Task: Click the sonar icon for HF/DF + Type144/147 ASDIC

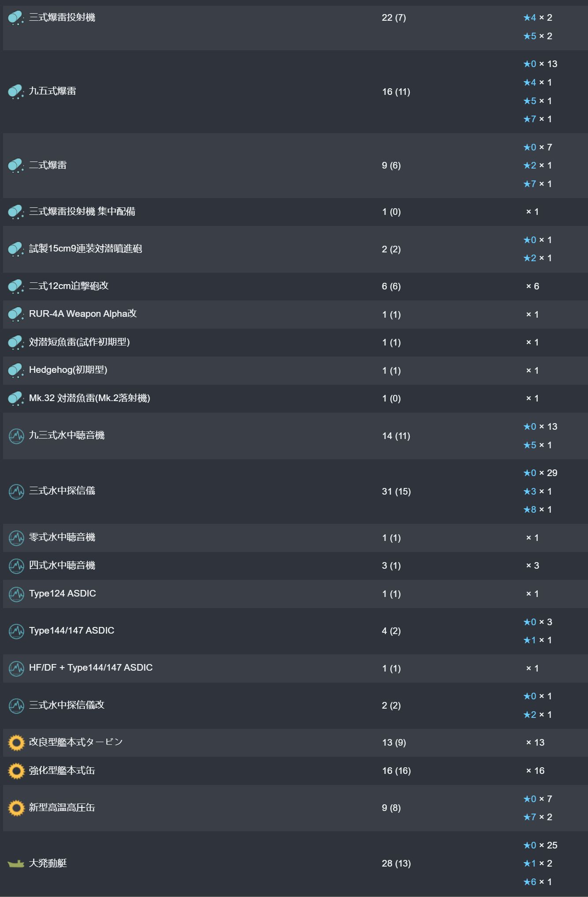Action: (x=16, y=668)
